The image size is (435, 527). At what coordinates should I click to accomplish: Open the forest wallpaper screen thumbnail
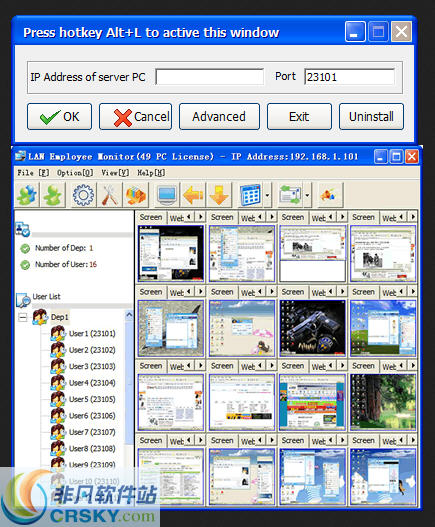(383, 402)
